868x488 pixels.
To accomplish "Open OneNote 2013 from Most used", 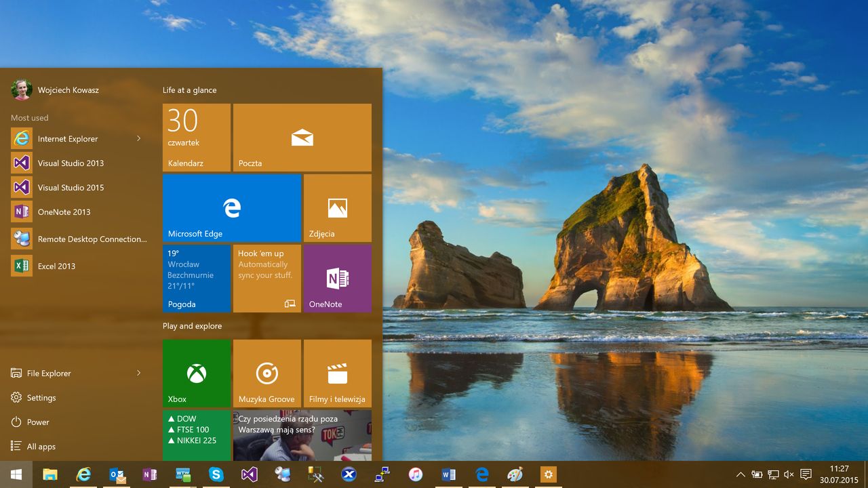I will point(79,211).
